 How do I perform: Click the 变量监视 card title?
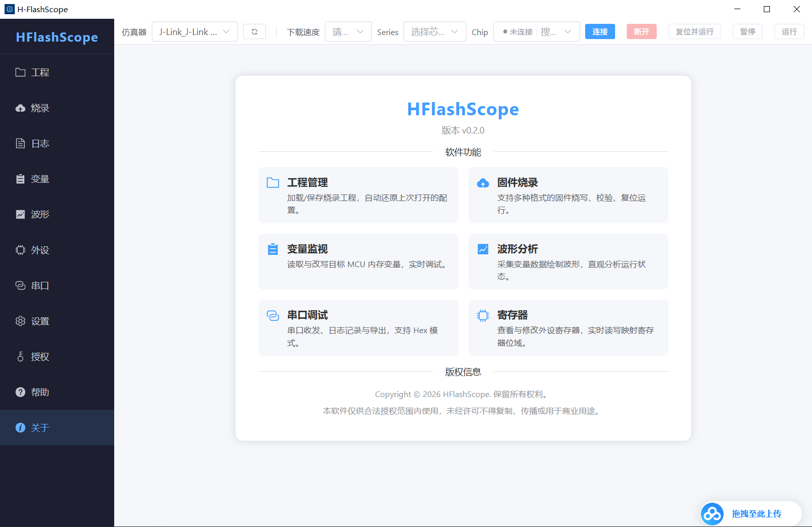click(x=308, y=249)
